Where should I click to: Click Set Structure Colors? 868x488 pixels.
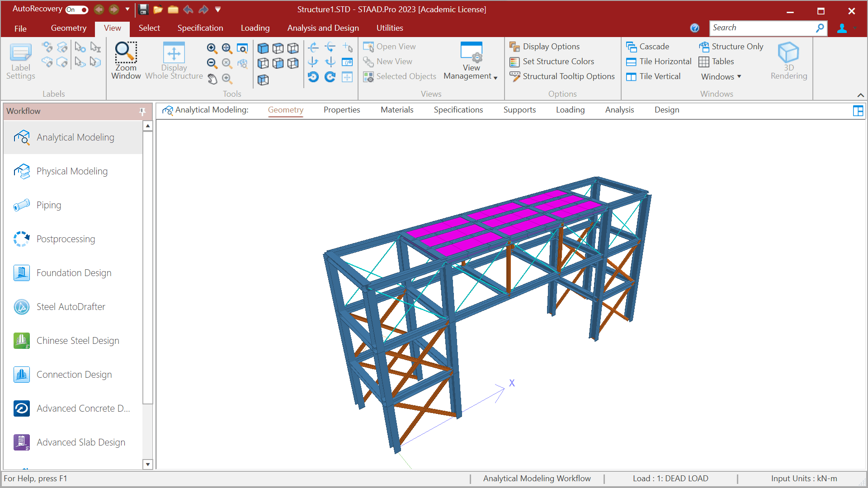pyautogui.click(x=552, y=61)
